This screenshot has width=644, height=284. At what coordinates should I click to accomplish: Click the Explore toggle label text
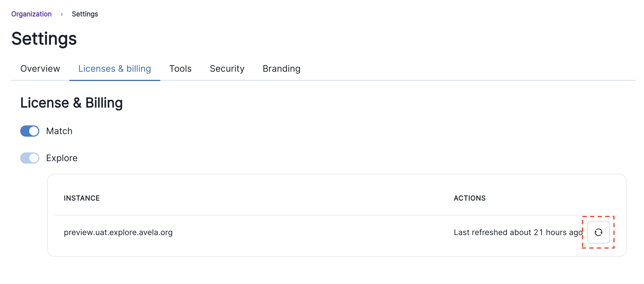tap(62, 158)
